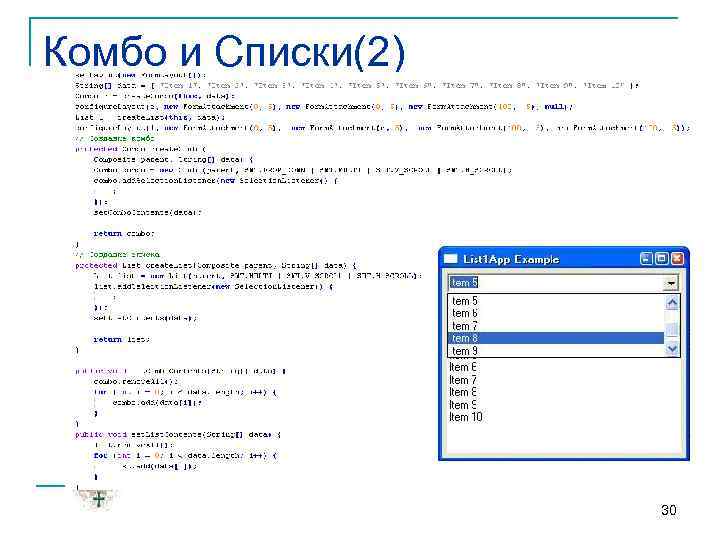Screen dimensions: 720x540
Task: Click the dropdown scrollbar up arrow
Action: (672, 303)
